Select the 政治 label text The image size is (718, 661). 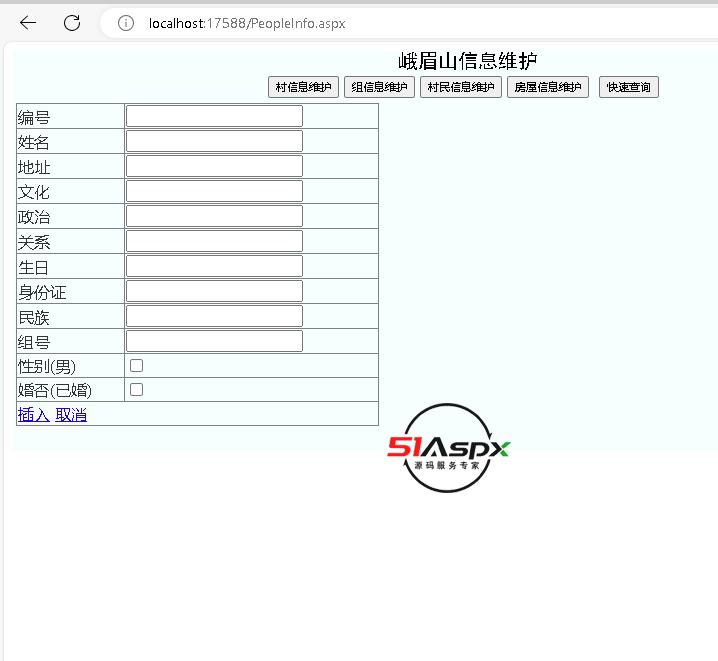point(34,217)
